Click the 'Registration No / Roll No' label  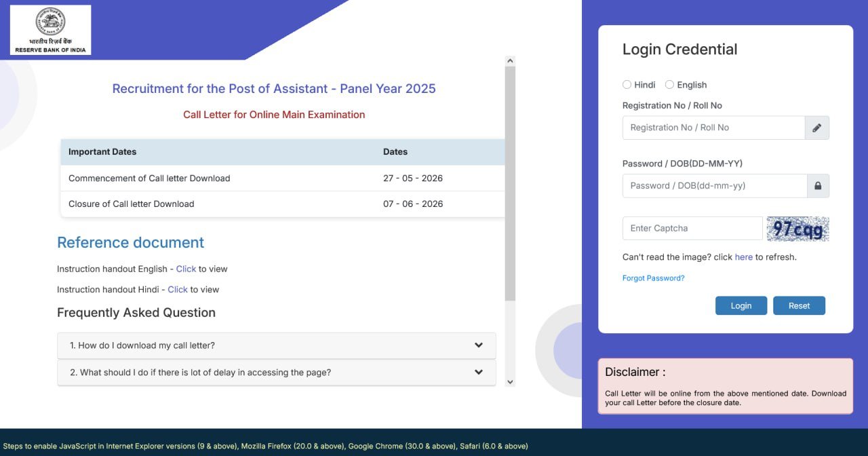(672, 105)
